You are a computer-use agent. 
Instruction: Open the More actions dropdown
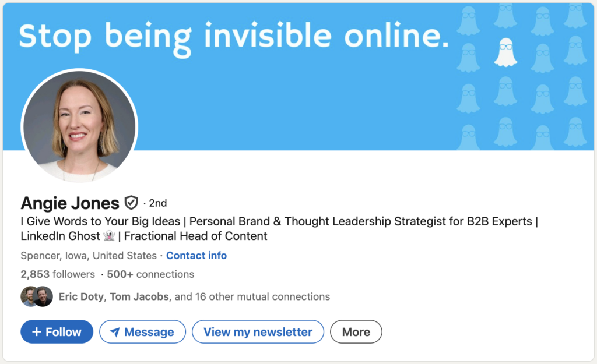pos(356,332)
